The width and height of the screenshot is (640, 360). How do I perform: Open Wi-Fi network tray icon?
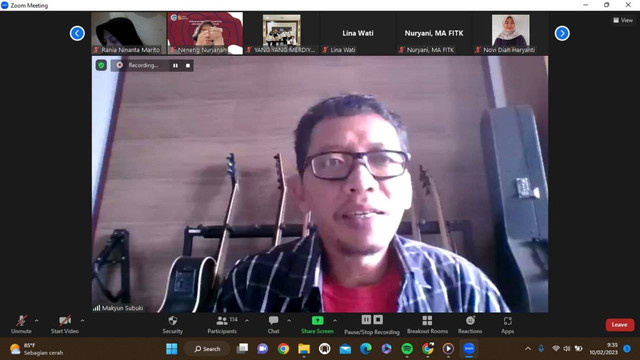(x=556, y=349)
